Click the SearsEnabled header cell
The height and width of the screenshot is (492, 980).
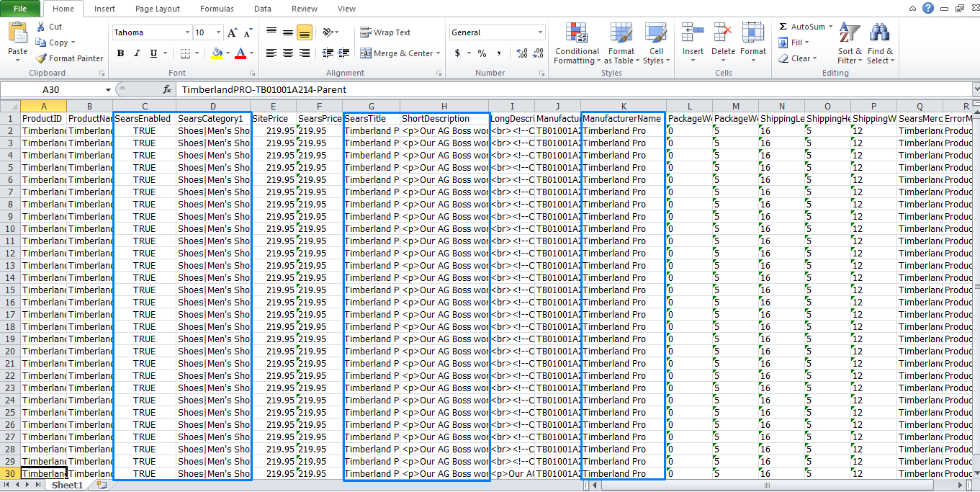[143, 118]
